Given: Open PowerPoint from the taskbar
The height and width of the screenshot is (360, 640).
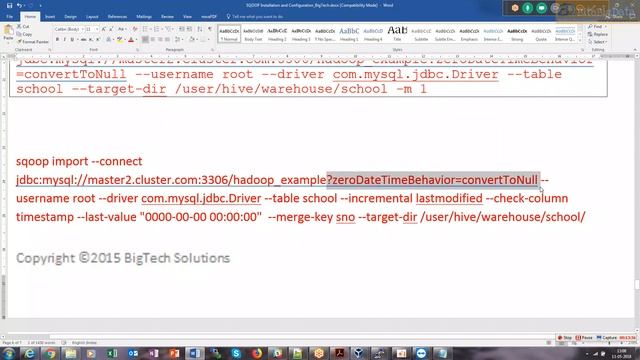Looking at the screenshot, I should tap(174, 353).
